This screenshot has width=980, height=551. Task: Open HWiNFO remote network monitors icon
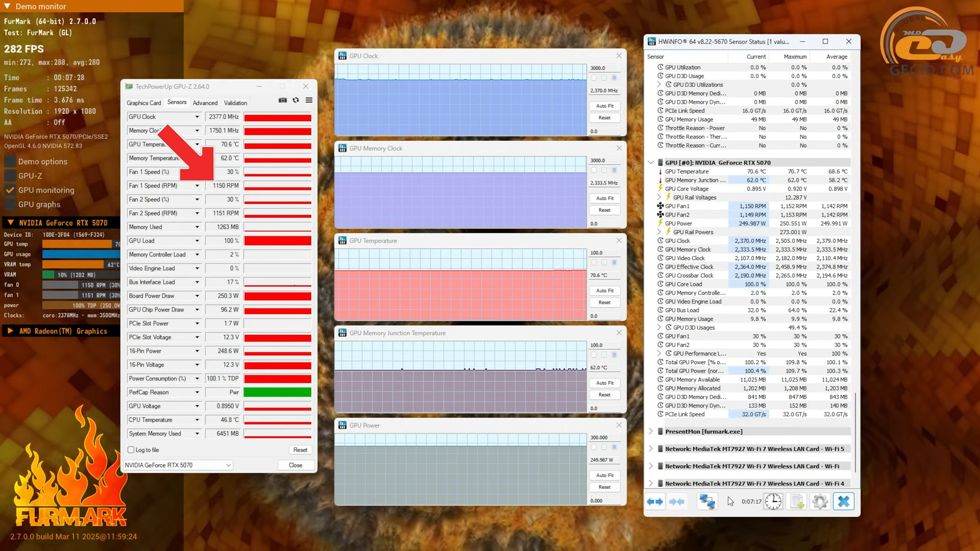pos(707,502)
